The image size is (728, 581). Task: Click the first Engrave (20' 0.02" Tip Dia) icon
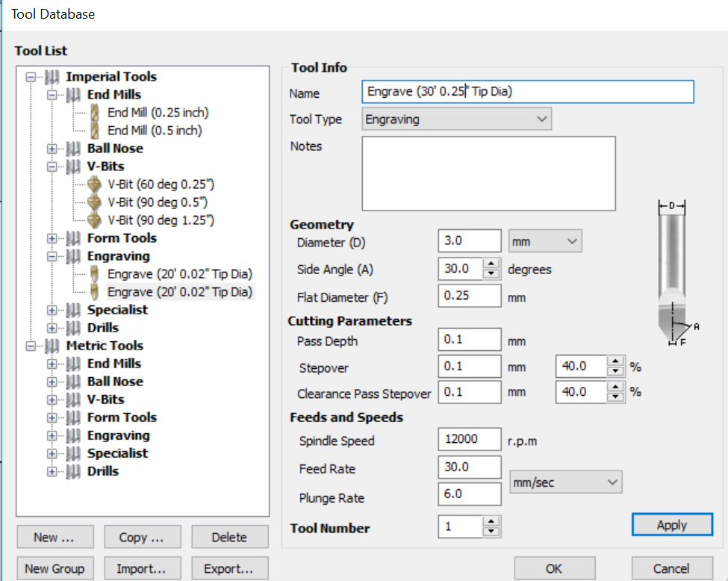[x=94, y=274]
